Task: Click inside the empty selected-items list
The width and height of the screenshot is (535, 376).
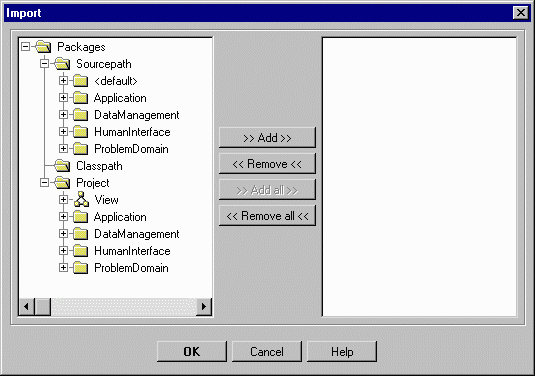Action: (x=419, y=177)
